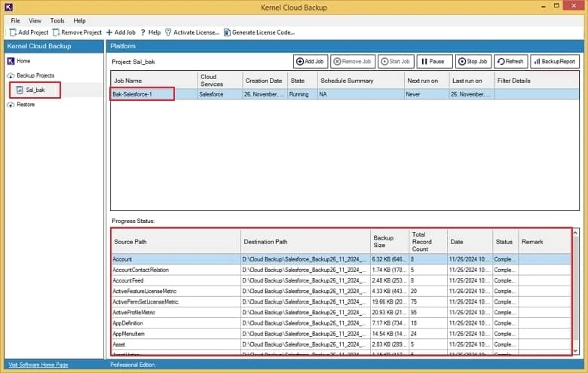
Task: Click the Backup Size column header
Action: click(389, 242)
